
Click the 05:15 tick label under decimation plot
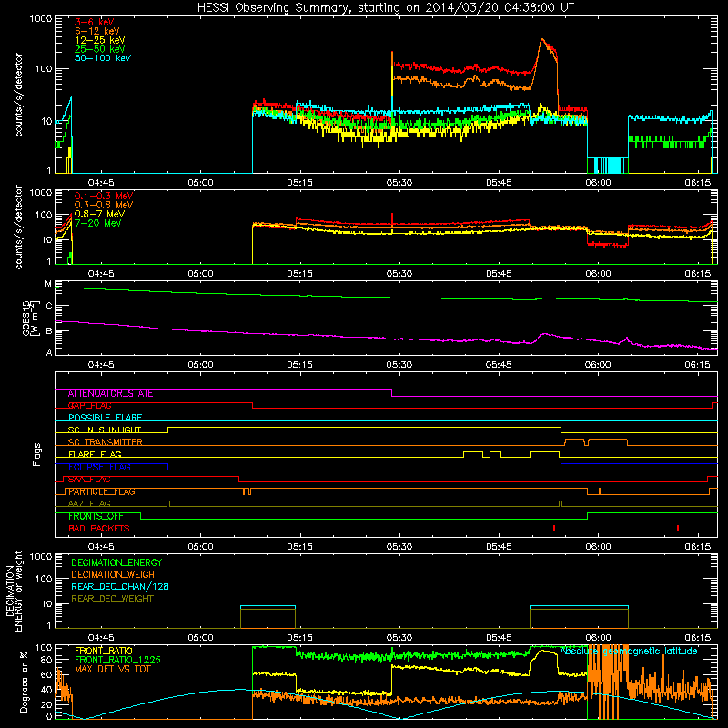pos(300,638)
